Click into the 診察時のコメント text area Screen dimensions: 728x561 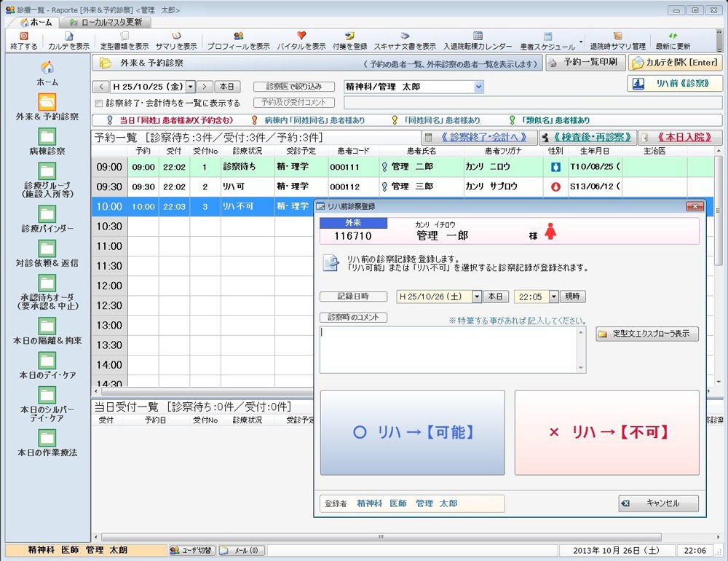click(x=448, y=350)
